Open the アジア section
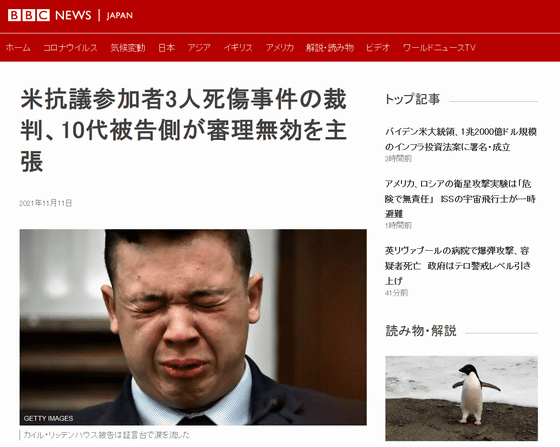 click(x=199, y=47)
